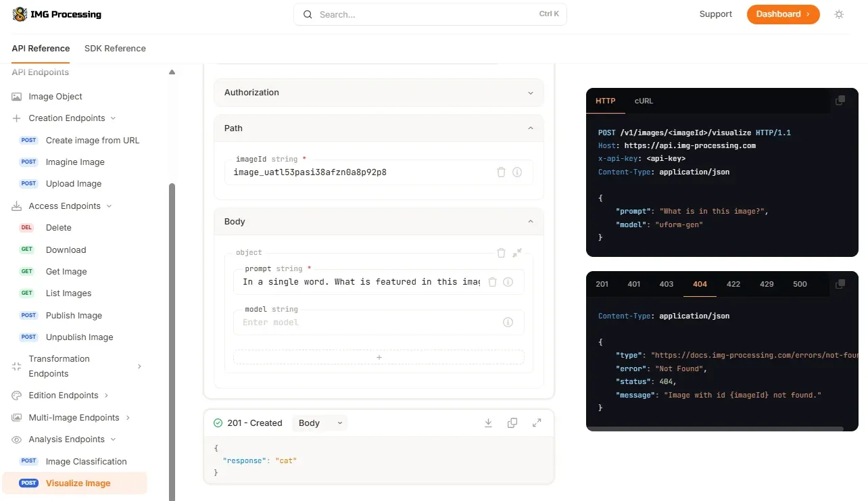The width and height of the screenshot is (868, 501).
Task: Switch to the SDK Reference tab
Action: [x=115, y=49]
